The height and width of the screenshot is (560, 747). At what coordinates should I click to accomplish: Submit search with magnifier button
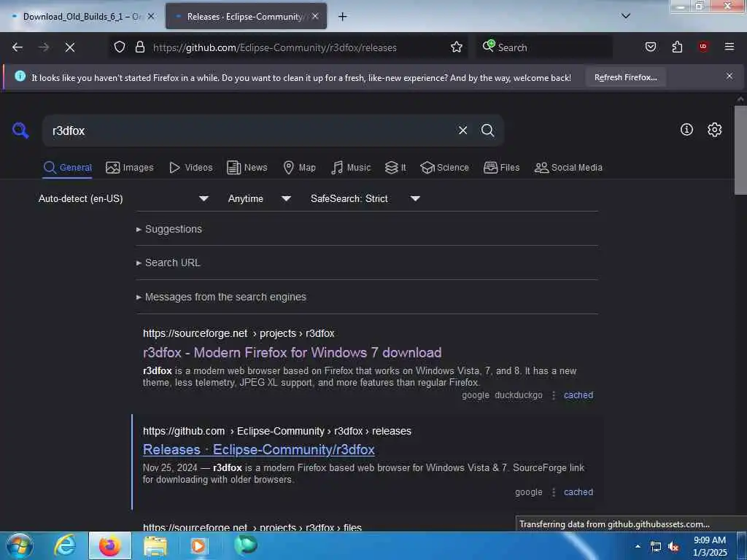coord(487,130)
